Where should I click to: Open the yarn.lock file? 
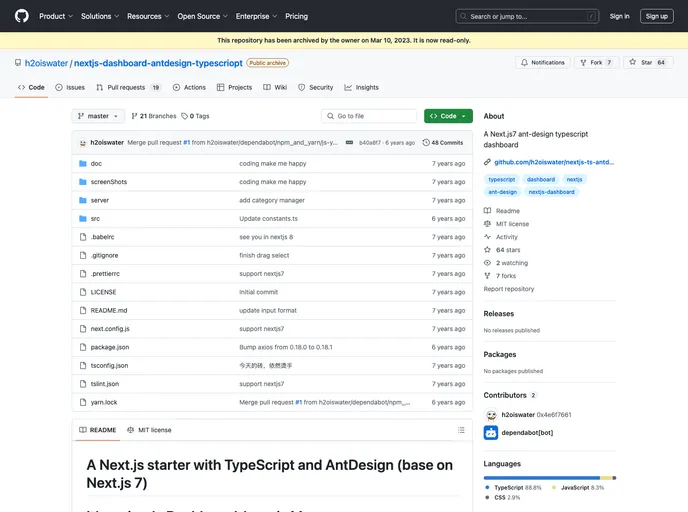tap(104, 402)
